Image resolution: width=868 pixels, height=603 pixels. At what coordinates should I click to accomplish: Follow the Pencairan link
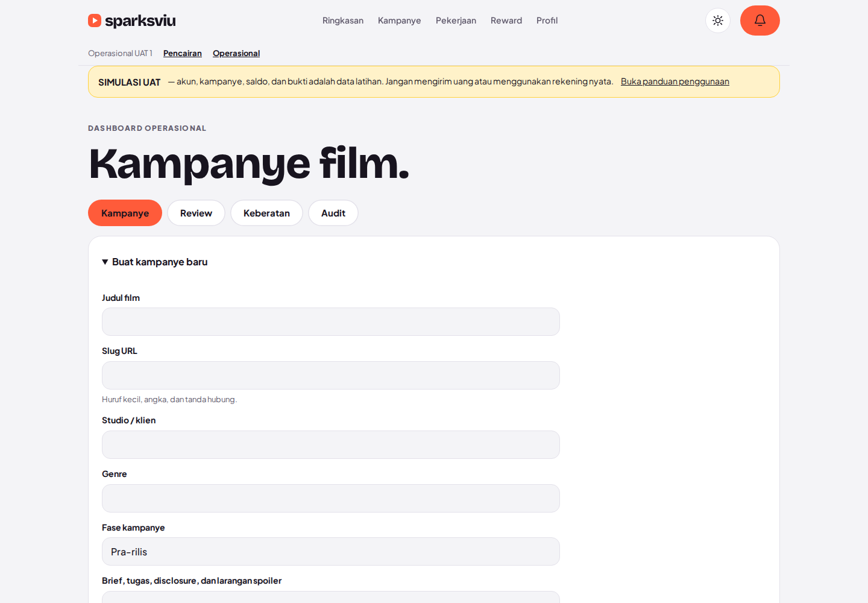click(183, 53)
